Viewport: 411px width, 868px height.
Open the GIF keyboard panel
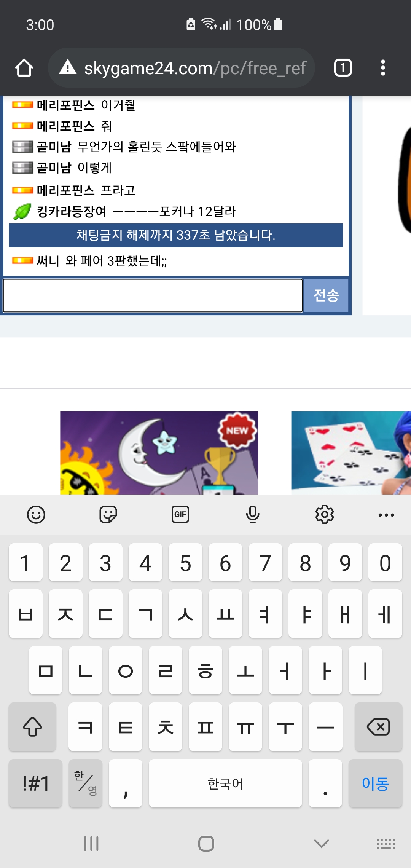[x=180, y=515]
